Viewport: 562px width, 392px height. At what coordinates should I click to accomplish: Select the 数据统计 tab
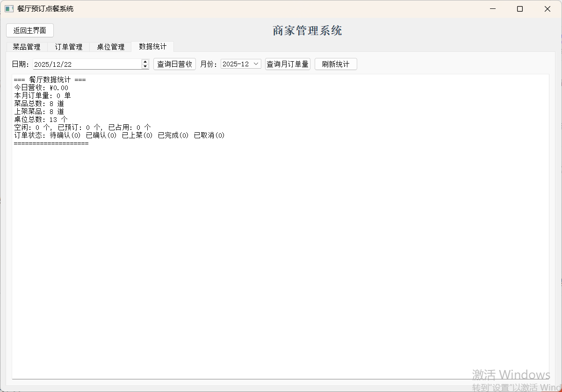click(x=153, y=46)
